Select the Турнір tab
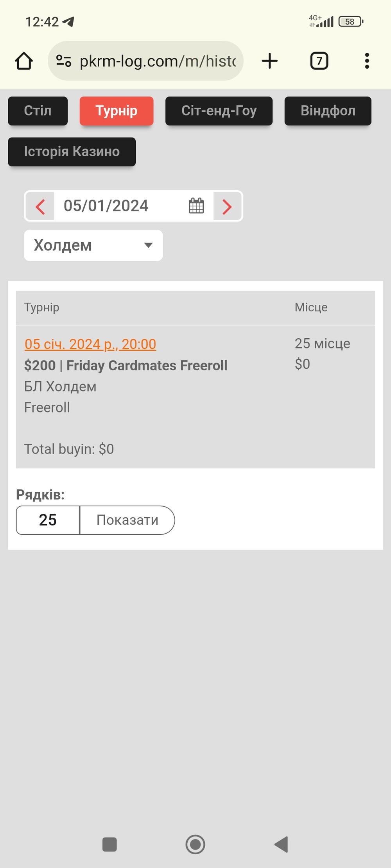 pos(117,111)
